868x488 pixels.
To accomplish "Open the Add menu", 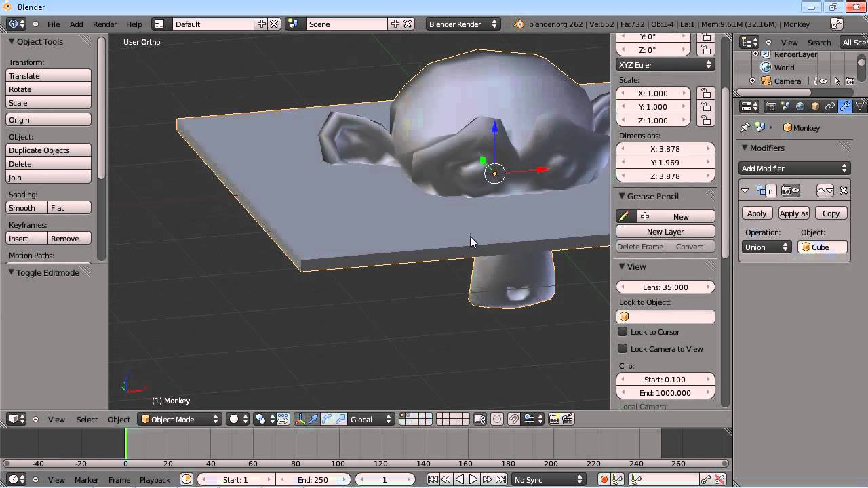I will pyautogui.click(x=77, y=24).
